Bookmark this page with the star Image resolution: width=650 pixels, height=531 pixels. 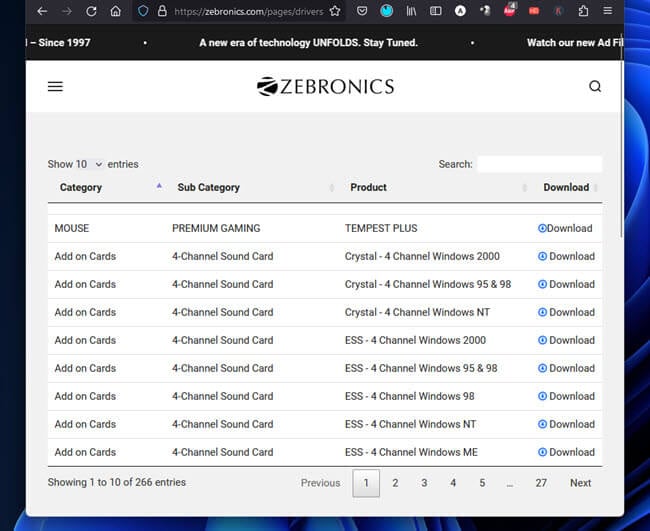335,11
